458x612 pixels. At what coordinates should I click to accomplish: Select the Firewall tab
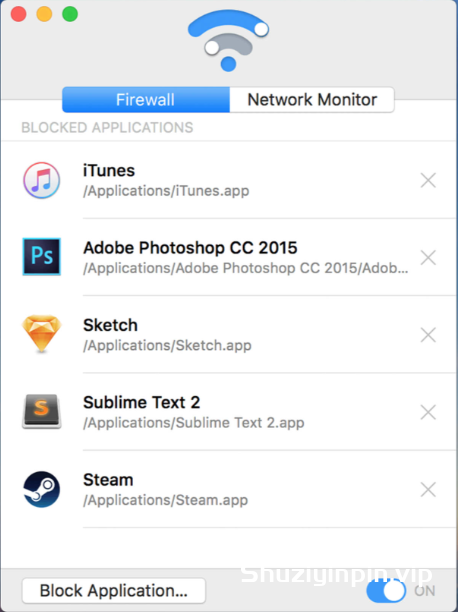[146, 100]
